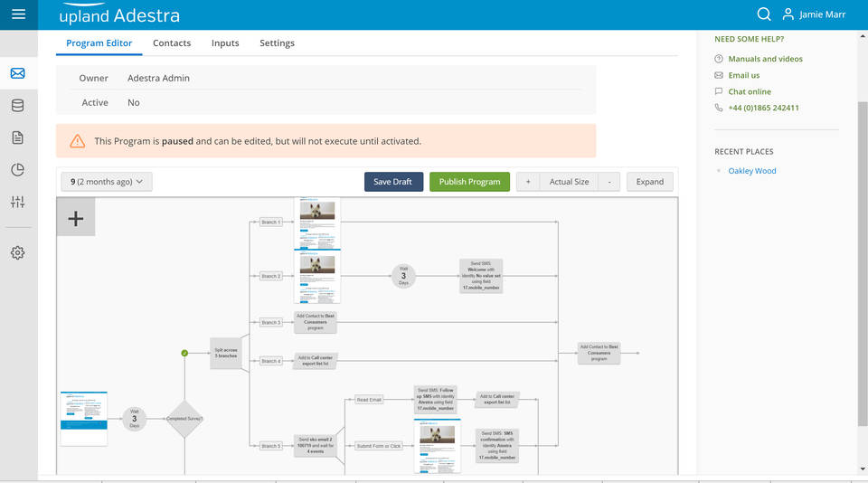Screen dimensions: 868x483
Task: Click the Save Draft button
Action: (393, 182)
